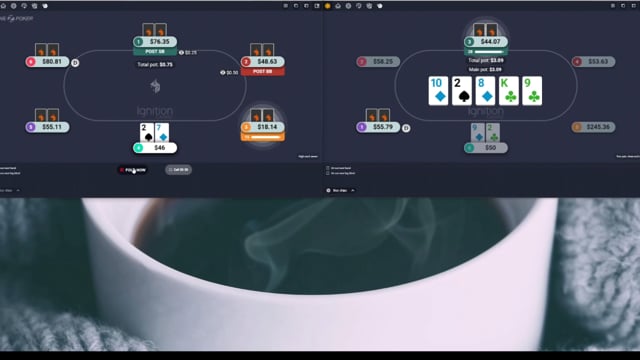
Task: Click 'Main pot: $3.09' on right table
Action: click(485, 69)
